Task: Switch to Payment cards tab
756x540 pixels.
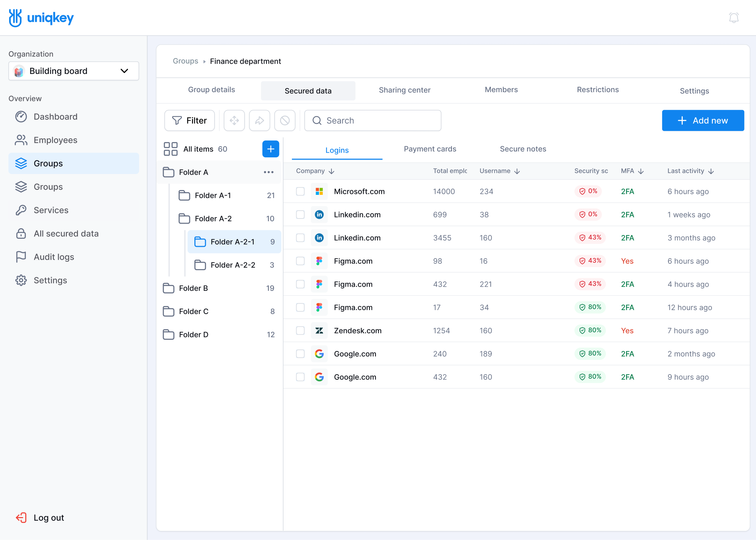Action: tap(430, 149)
